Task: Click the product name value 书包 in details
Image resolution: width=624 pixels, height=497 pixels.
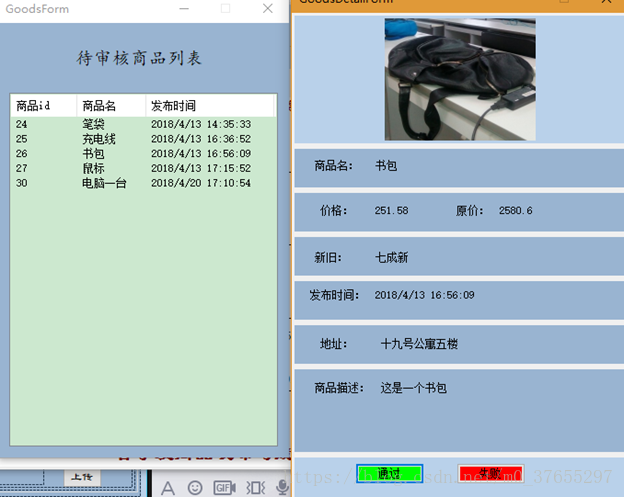Action: (x=386, y=166)
